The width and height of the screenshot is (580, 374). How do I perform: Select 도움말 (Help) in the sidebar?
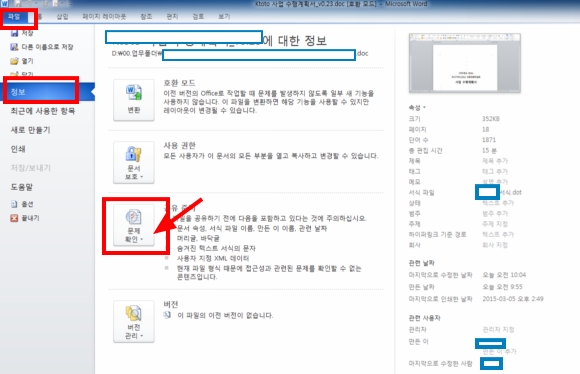point(21,187)
